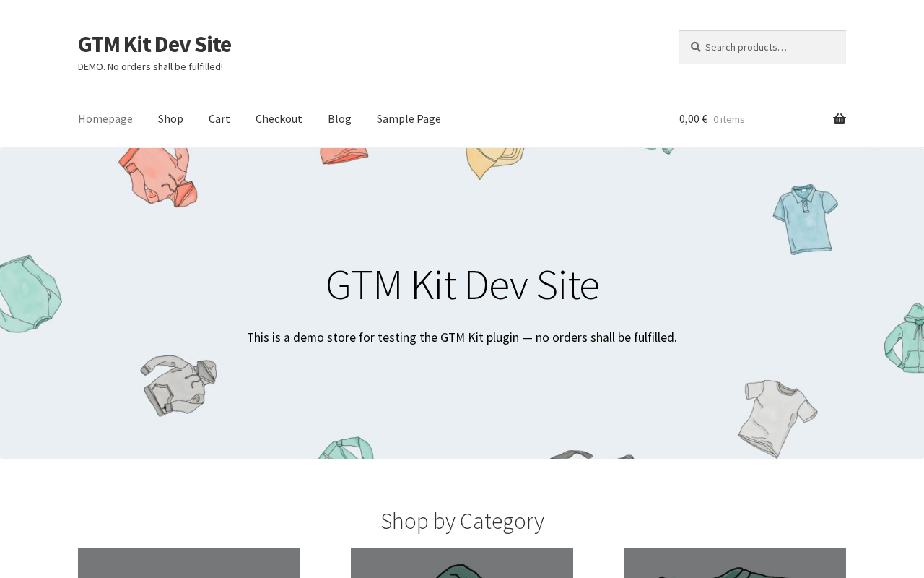Click the white t-shirt illustration

[x=777, y=418]
